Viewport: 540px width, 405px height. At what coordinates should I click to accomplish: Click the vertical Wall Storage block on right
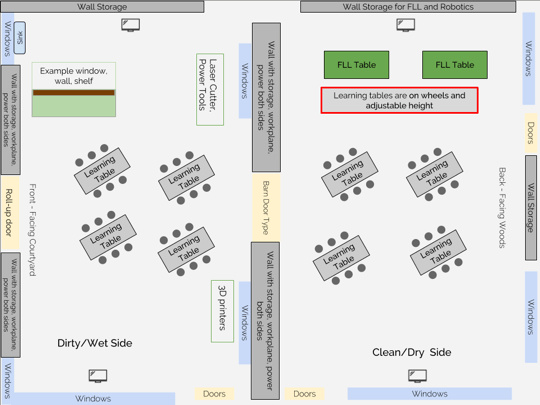point(531,208)
